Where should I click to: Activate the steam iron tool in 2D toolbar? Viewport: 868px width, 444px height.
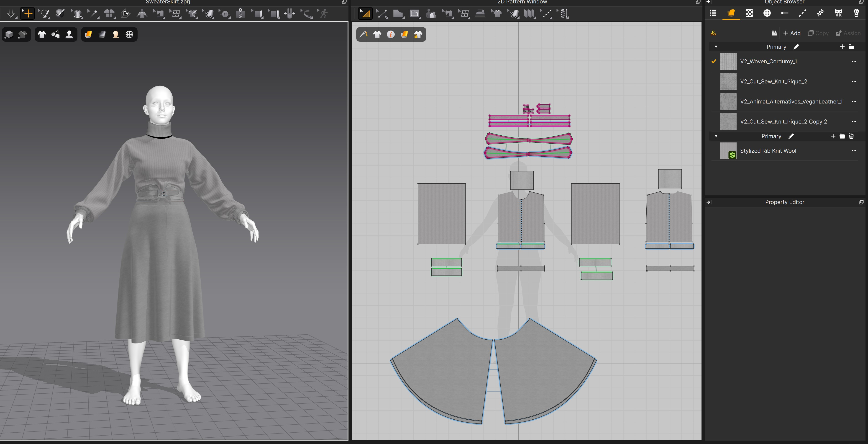click(x=480, y=14)
